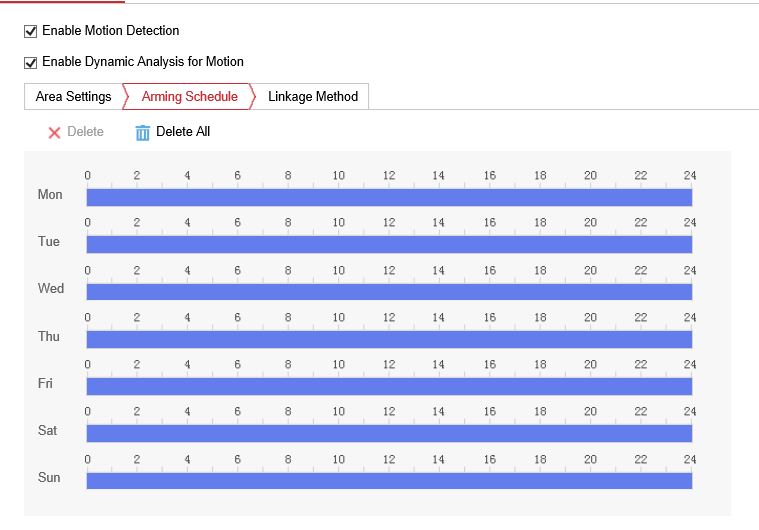The height and width of the screenshot is (530, 759).
Task: Click Friday's blue arming bar
Action: (389, 386)
